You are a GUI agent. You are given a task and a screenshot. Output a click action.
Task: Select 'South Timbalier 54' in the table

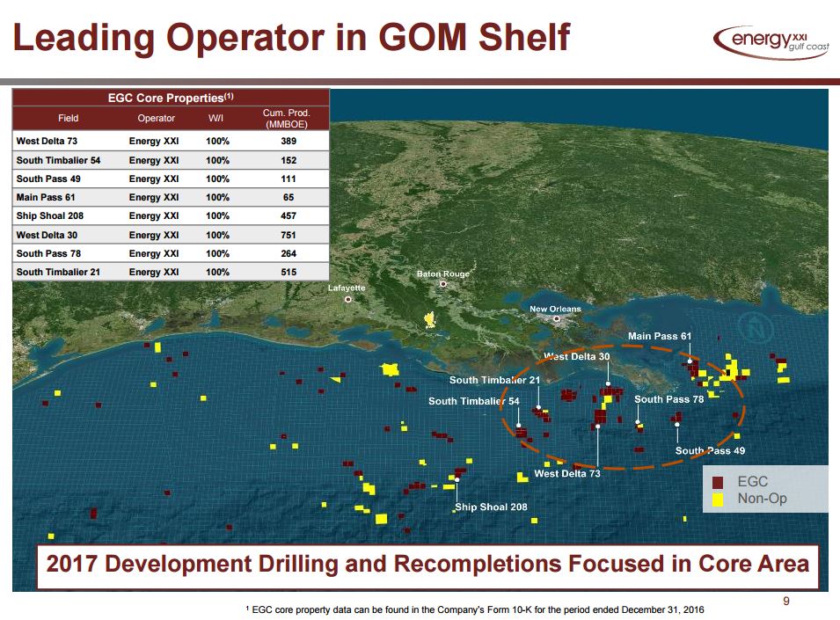click(x=58, y=161)
